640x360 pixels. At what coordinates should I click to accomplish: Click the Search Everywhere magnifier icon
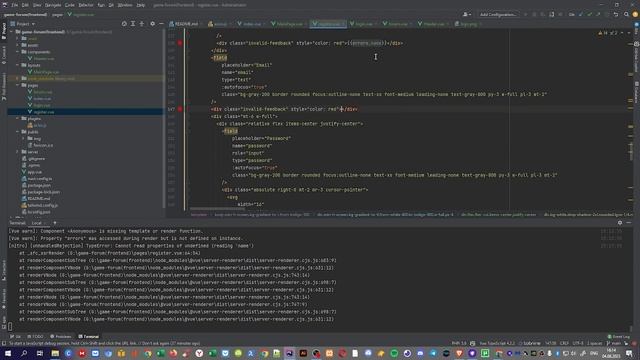(626, 15)
